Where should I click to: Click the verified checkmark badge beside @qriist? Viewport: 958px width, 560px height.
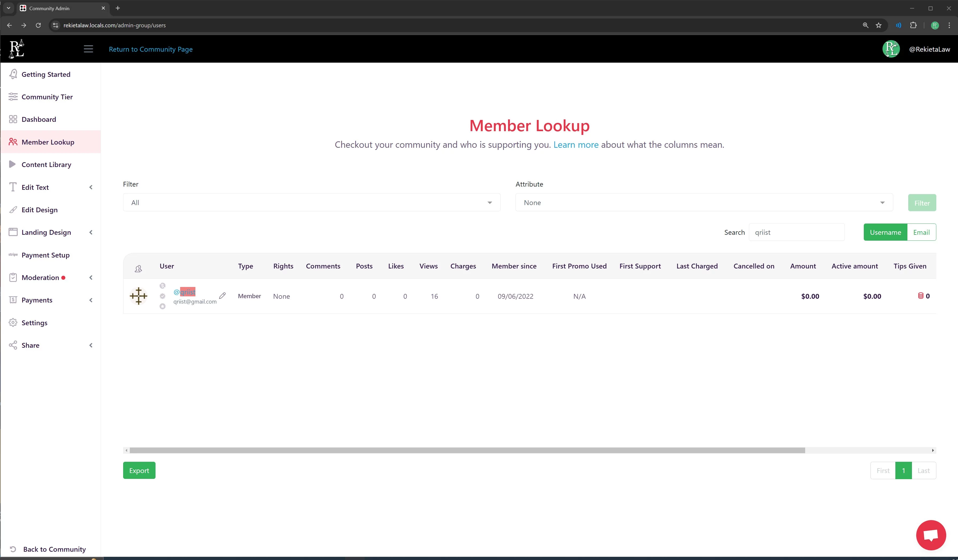coord(162,296)
